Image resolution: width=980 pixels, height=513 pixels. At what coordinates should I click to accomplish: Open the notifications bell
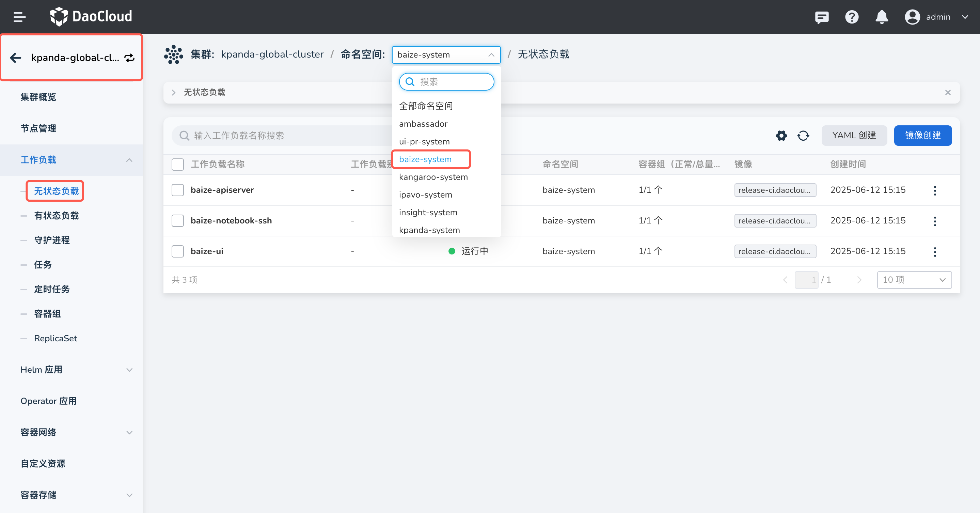882,17
